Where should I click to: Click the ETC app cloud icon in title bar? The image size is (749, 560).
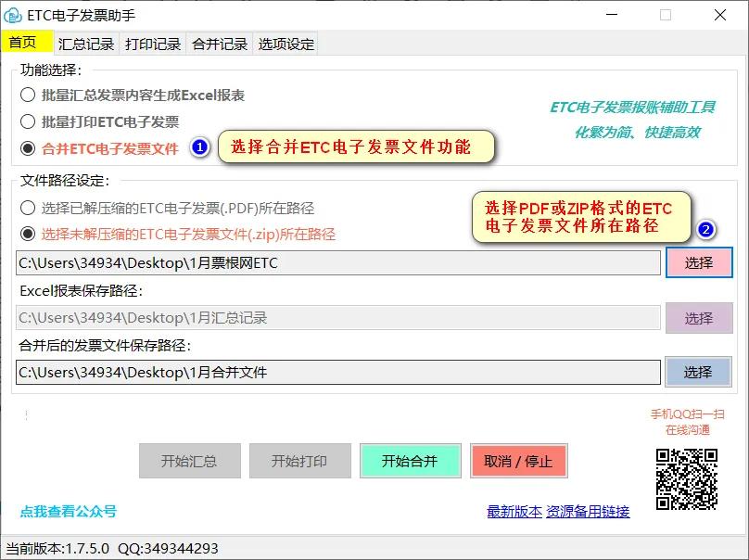coord(12,15)
